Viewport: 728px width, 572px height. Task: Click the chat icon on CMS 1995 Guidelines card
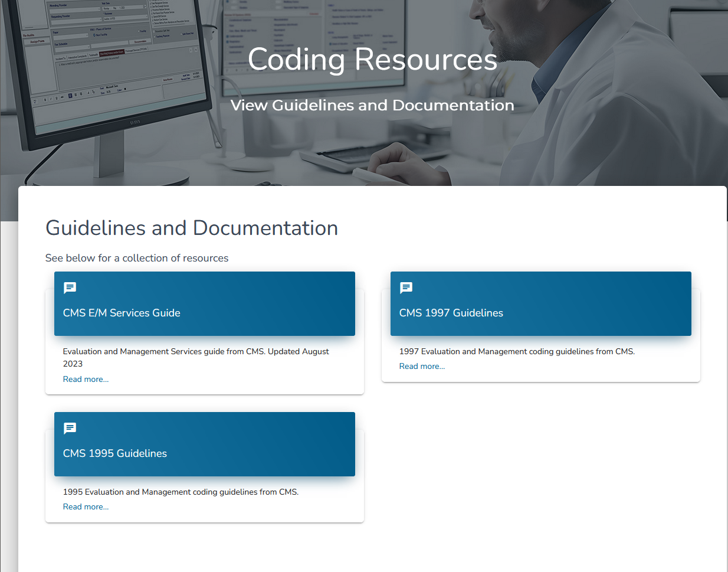(70, 428)
